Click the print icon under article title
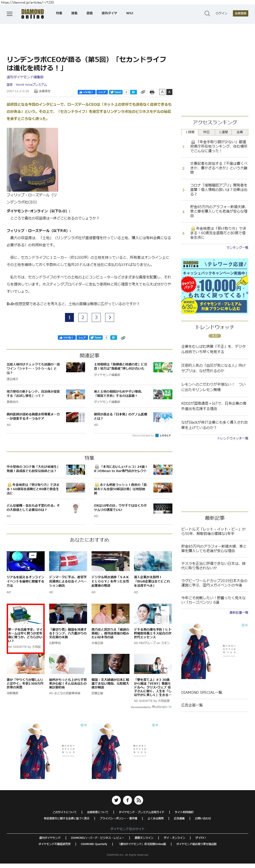 click(x=152, y=92)
